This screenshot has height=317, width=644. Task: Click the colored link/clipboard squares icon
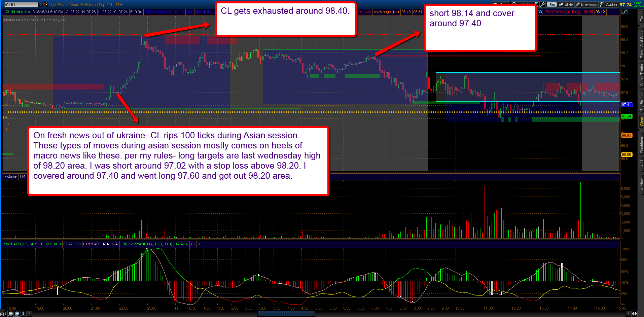(x=46, y=4)
